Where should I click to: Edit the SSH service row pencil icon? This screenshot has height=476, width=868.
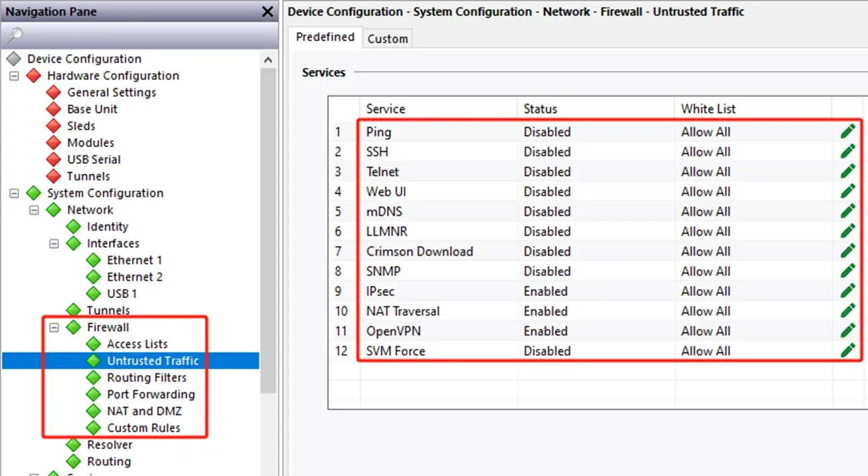847,152
